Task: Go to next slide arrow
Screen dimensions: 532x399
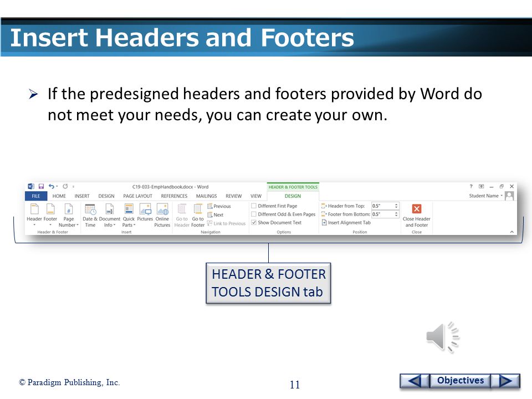Action: pos(505,381)
